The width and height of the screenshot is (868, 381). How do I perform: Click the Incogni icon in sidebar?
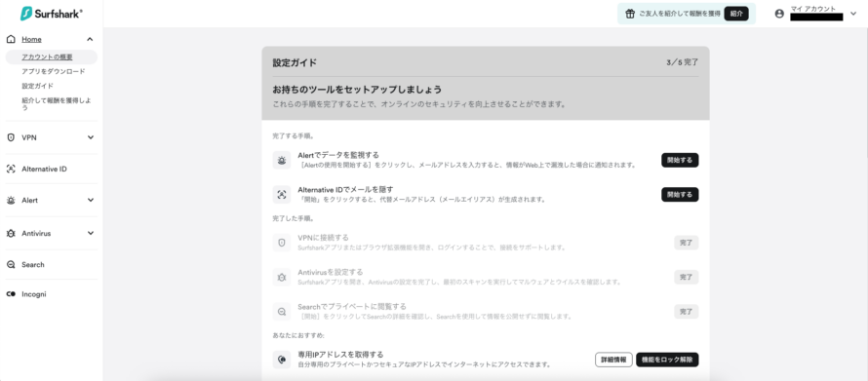[x=11, y=294]
